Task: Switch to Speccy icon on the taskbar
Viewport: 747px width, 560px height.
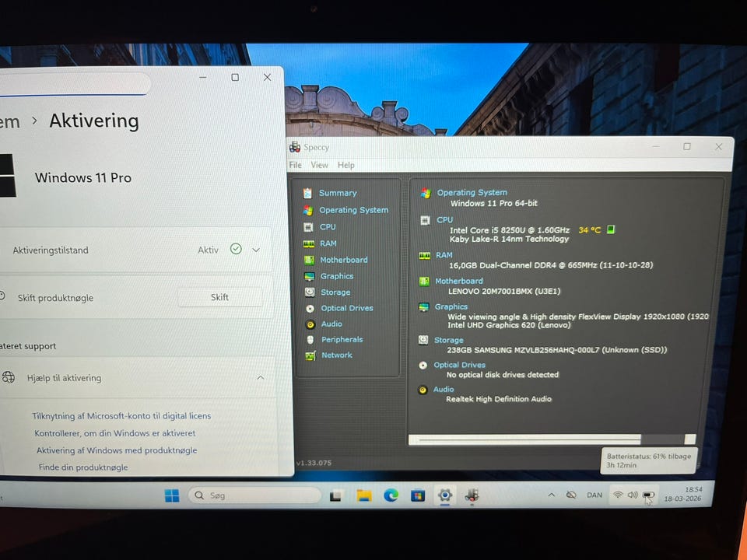Action: [x=472, y=495]
